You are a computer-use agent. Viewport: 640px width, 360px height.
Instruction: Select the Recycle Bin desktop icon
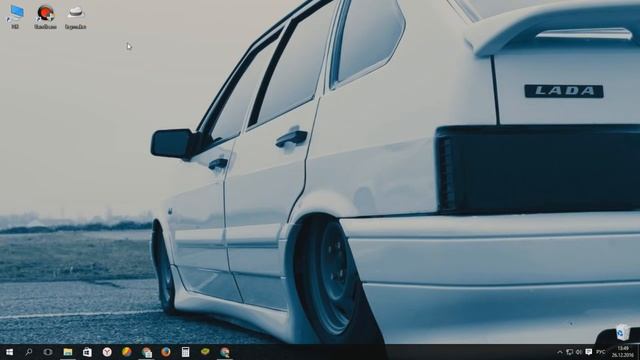(622, 332)
